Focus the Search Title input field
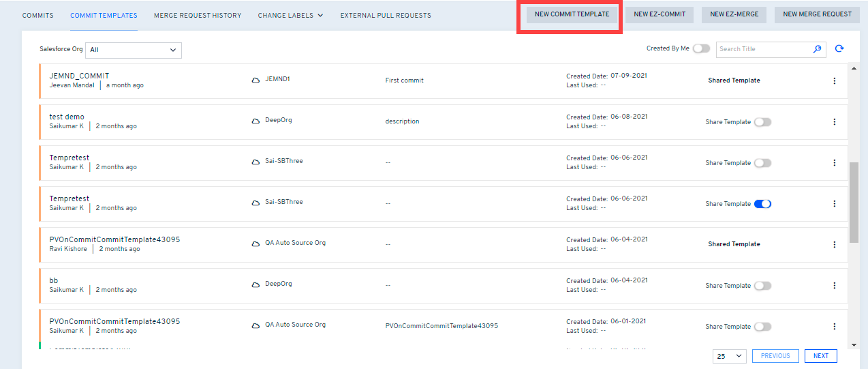The height and width of the screenshot is (369, 868). (763, 49)
